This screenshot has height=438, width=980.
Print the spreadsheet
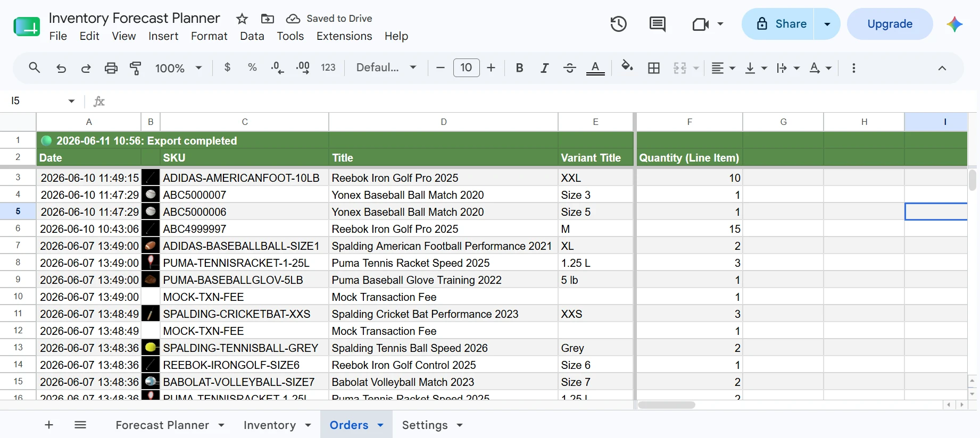pyautogui.click(x=111, y=68)
